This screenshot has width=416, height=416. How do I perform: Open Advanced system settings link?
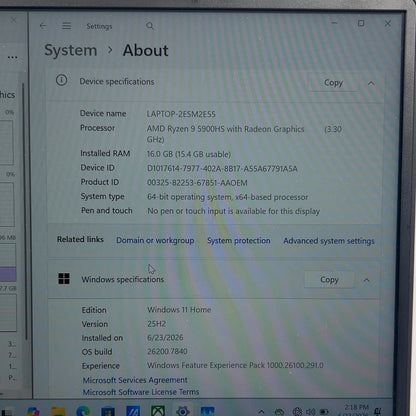click(x=329, y=241)
